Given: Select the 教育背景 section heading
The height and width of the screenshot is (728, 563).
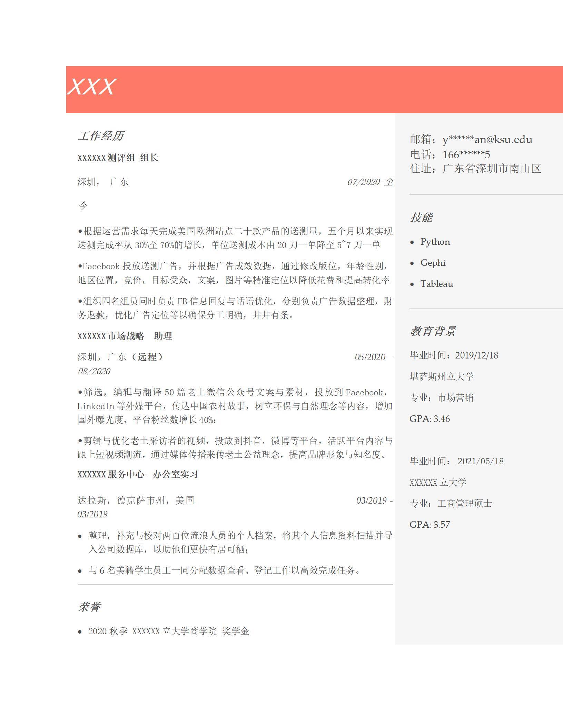Looking at the screenshot, I should [433, 331].
